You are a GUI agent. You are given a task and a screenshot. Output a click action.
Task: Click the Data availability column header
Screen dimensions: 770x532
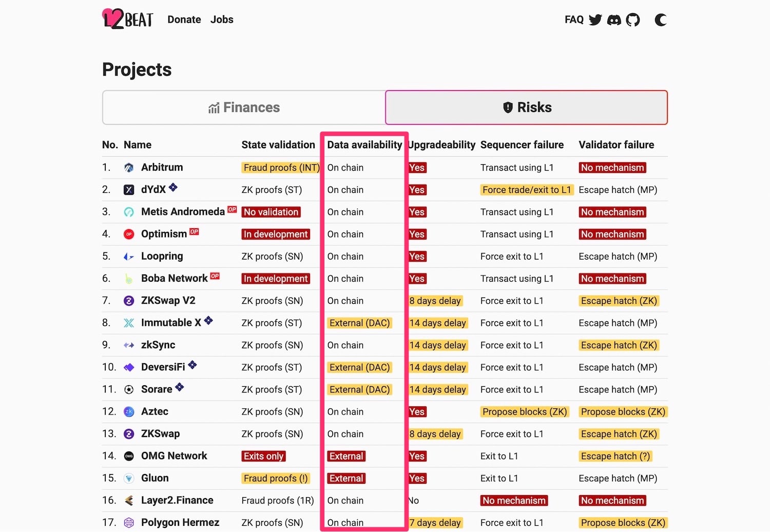pos(364,145)
